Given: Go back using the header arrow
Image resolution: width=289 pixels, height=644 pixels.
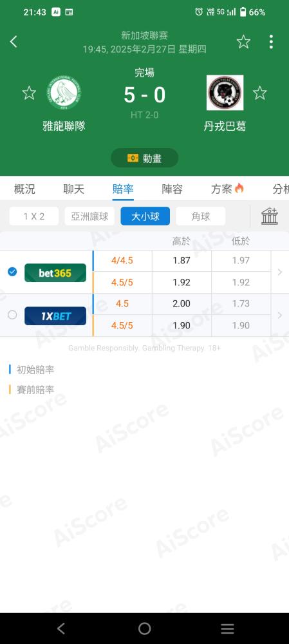Looking at the screenshot, I should [14, 41].
